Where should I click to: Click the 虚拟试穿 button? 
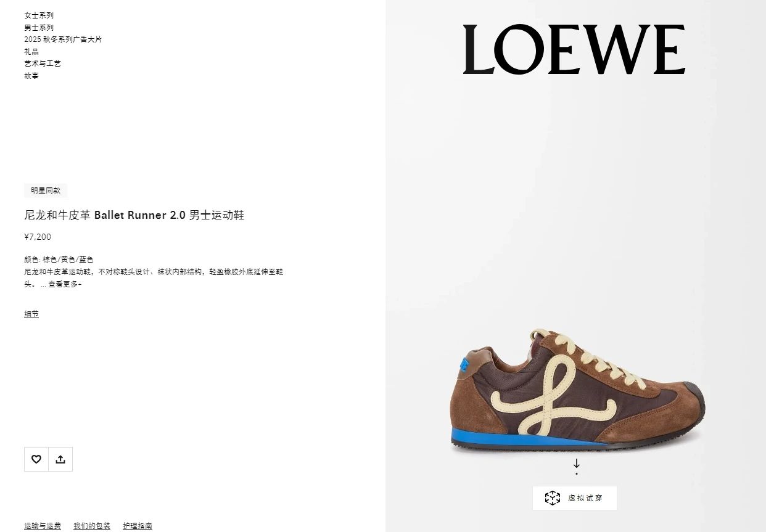point(575,498)
